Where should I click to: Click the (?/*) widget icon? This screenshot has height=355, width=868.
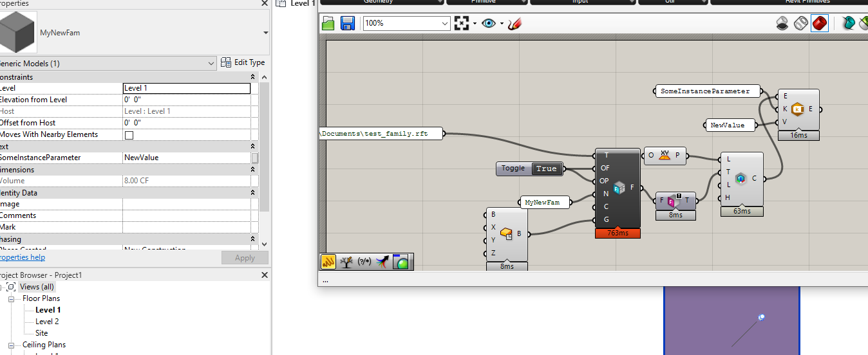pos(365,262)
